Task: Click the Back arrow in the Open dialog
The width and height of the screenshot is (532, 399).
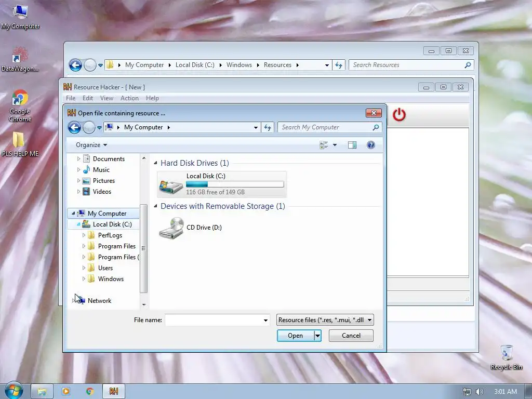Action: click(74, 128)
